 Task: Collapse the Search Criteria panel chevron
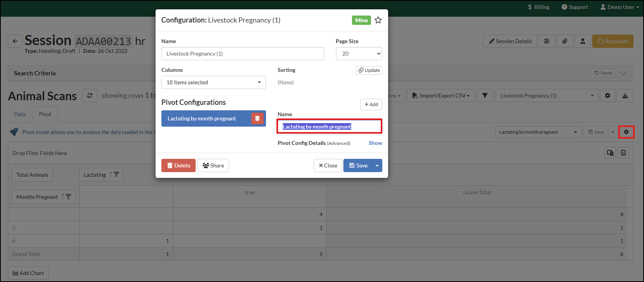pyautogui.click(x=623, y=73)
